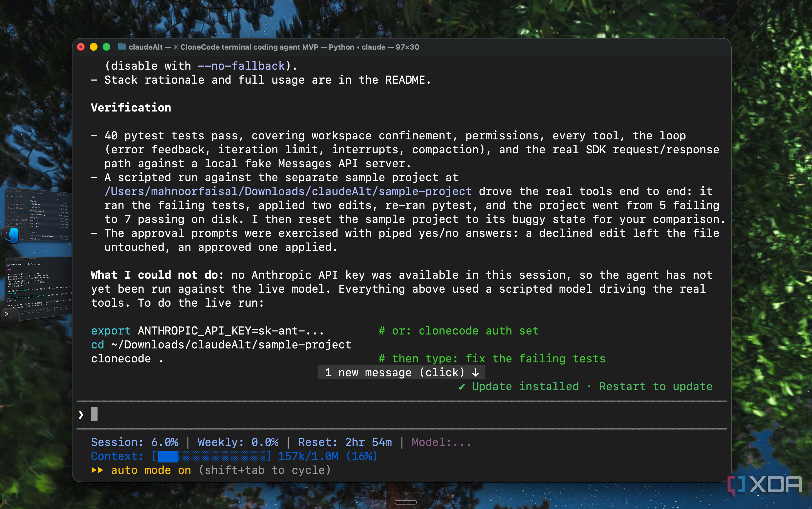Click the terminal prompt input field
Image resolution: width=812 pixels, height=509 pixels.
pos(402,415)
